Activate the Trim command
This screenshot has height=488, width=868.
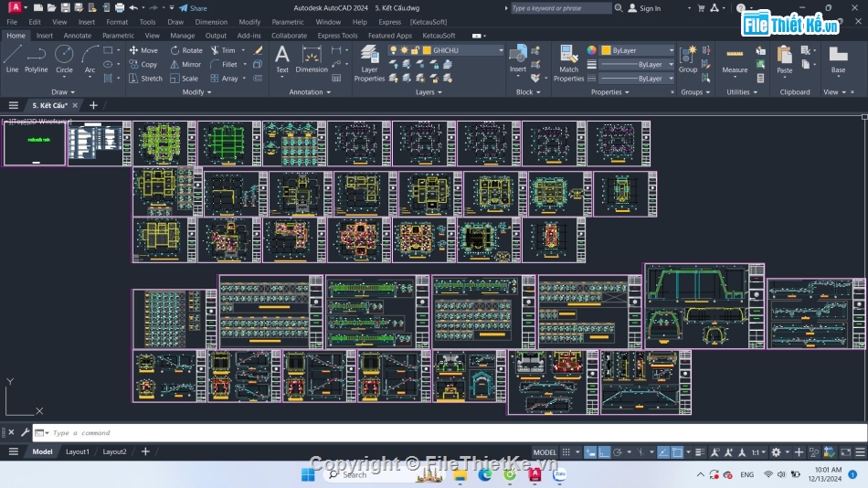coord(223,50)
